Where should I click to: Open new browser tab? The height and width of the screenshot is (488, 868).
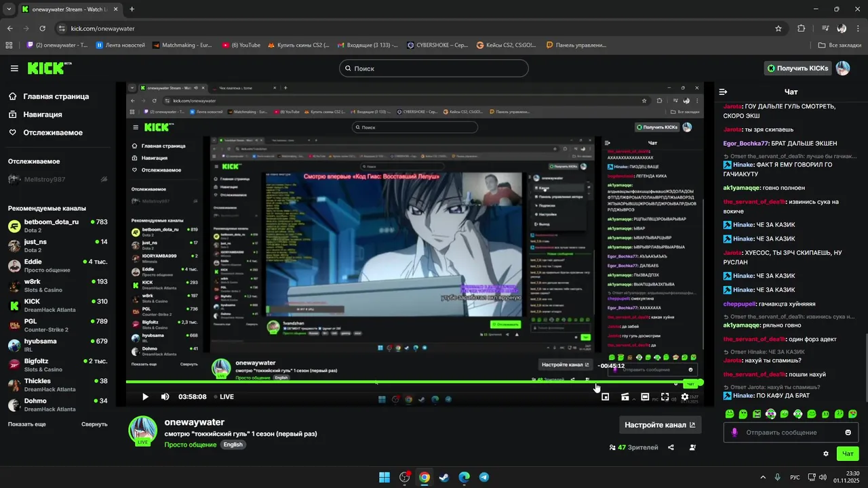(x=132, y=9)
